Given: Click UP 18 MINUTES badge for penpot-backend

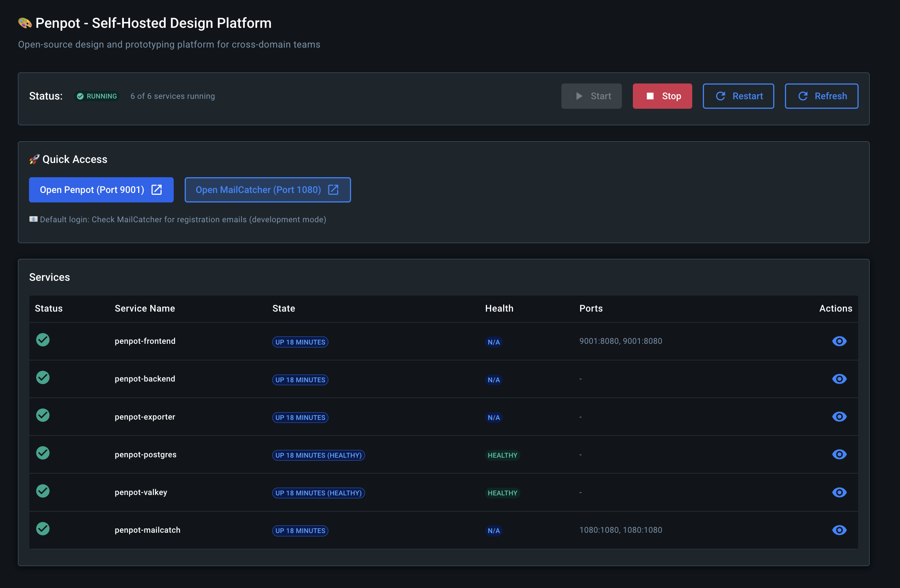Looking at the screenshot, I should point(300,380).
